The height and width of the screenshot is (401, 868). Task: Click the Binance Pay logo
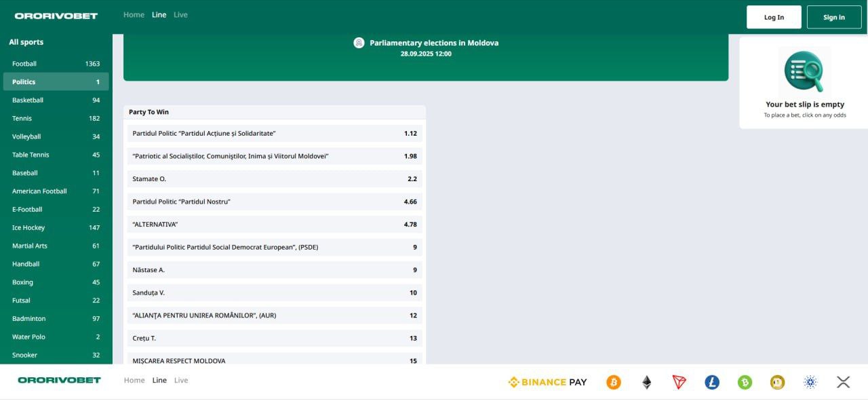pyautogui.click(x=547, y=382)
